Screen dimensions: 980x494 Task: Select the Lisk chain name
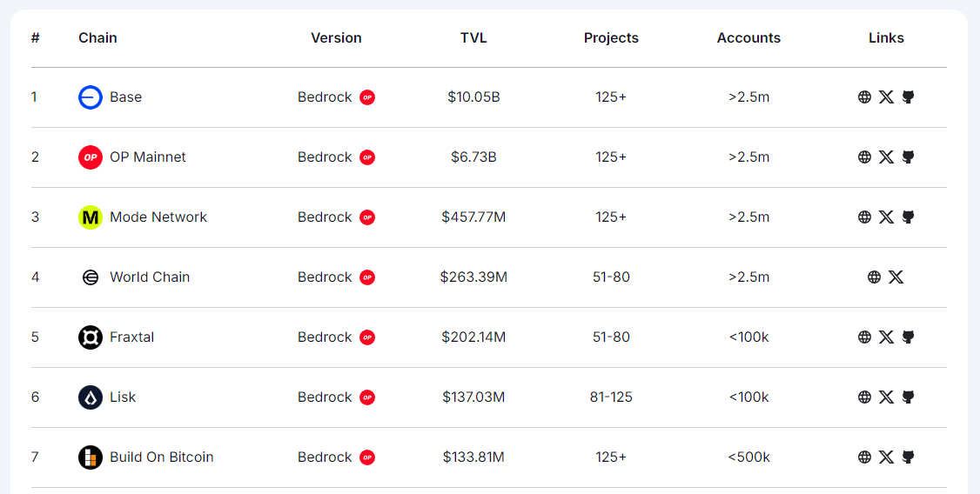(x=123, y=397)
